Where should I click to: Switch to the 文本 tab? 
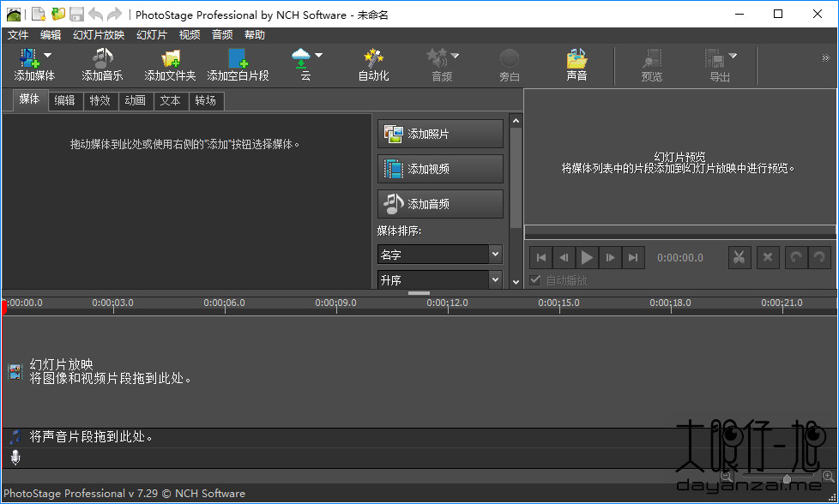[170, 100]
